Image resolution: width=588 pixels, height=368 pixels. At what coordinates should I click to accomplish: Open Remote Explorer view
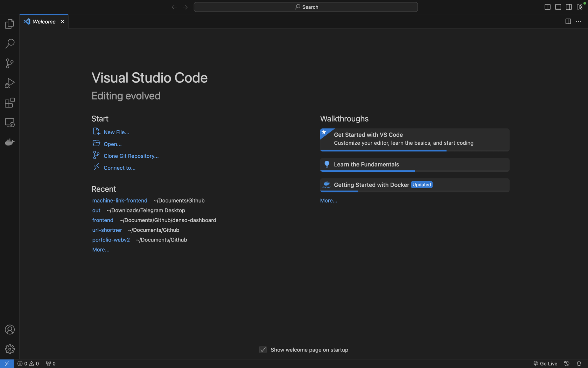click(x=10, y=122)
